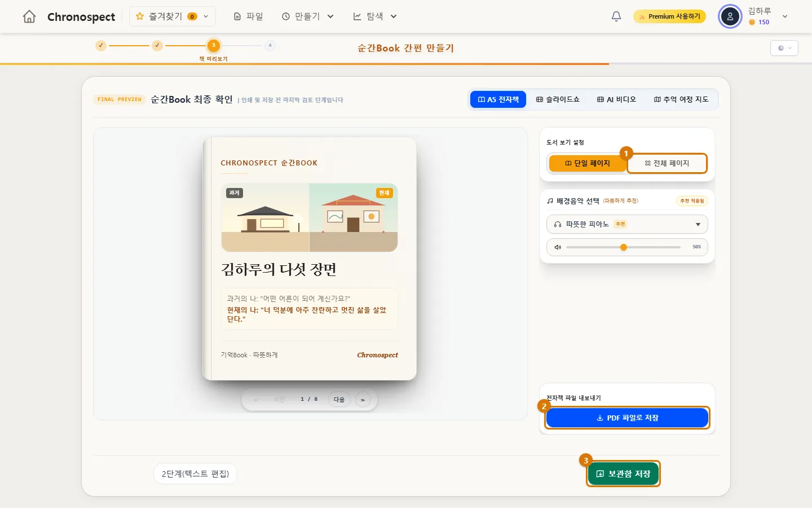Screen dimensions: 812x508
Task: Click the music note icon beside 배경음악 선택
Action: click(x=550, y=201)
